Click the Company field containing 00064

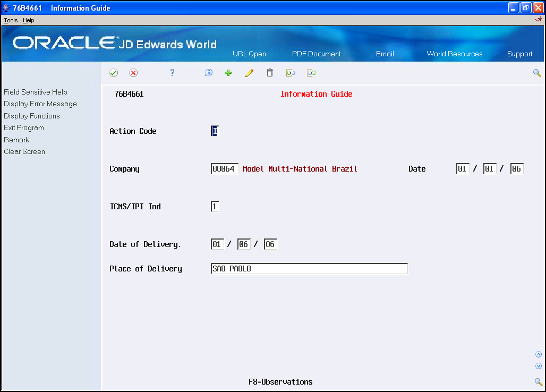[224, 169]
